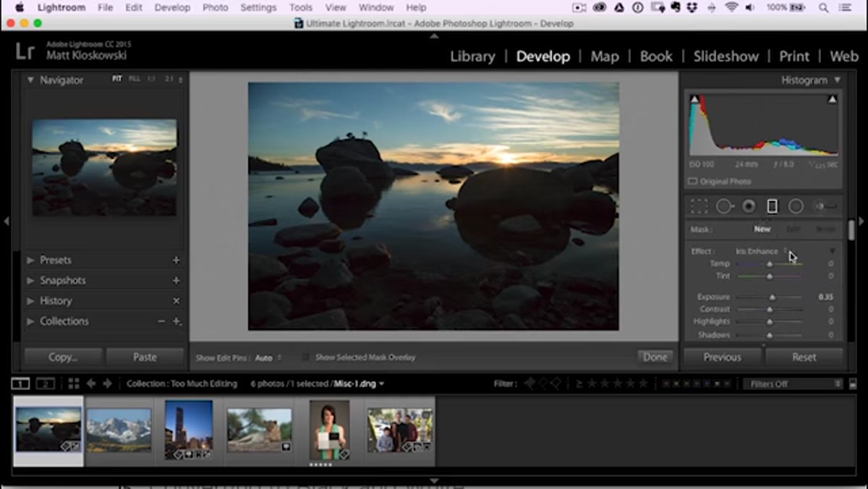Switch to the Slideshow module

coord(726,56)
